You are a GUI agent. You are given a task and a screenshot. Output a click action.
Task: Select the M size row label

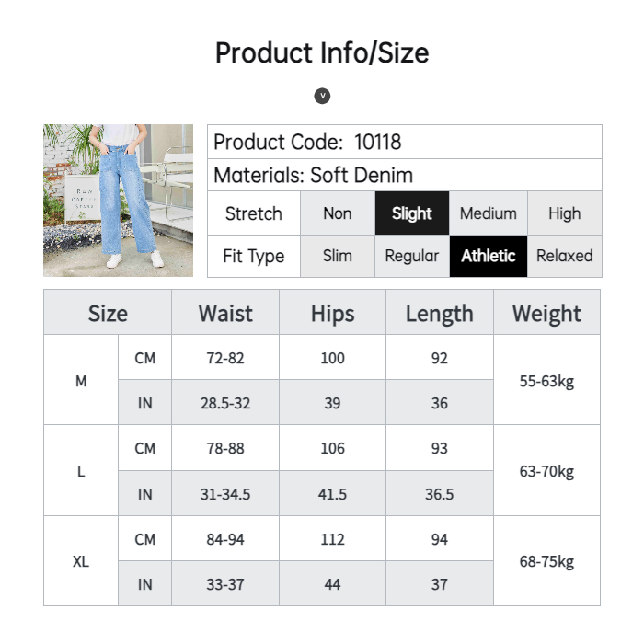(81, 380)
